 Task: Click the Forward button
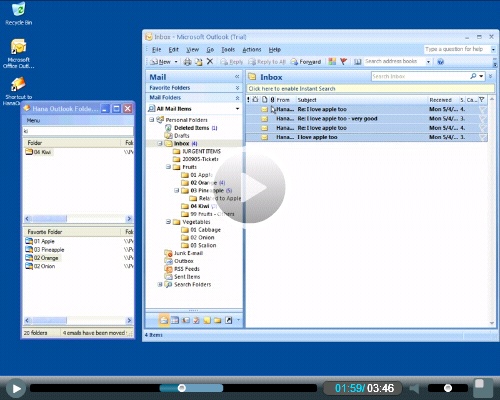pos(306,62)
